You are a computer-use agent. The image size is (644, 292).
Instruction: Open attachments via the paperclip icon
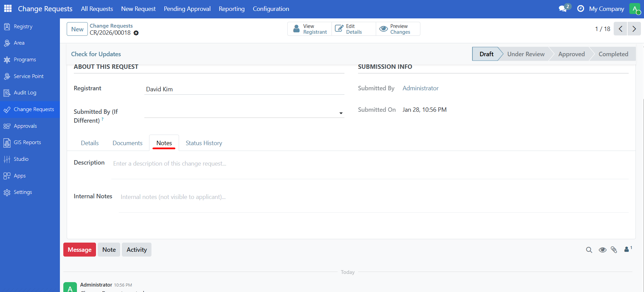point(614,250)
